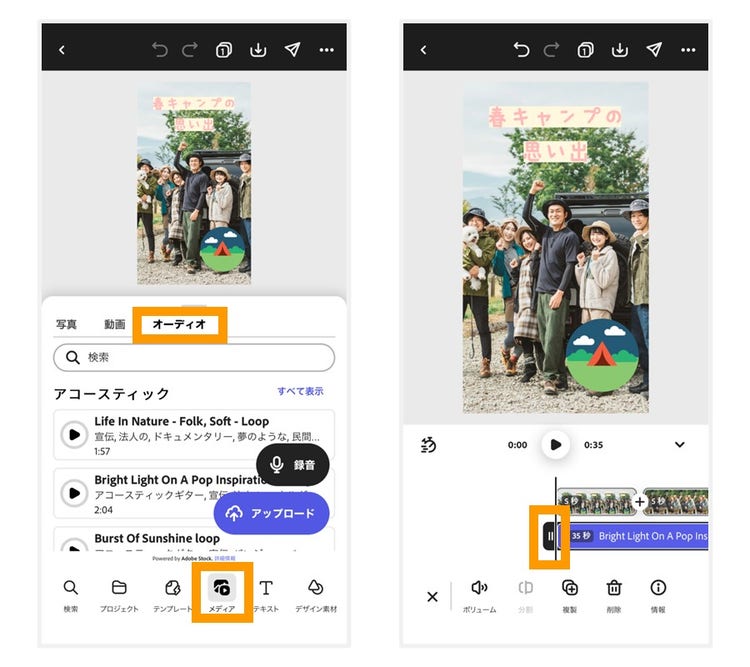Image resolution: width=750 pixels, height=667 pixels.
Task: Tap the undo arrow in the right phone screen
Action: pos(521,50)
